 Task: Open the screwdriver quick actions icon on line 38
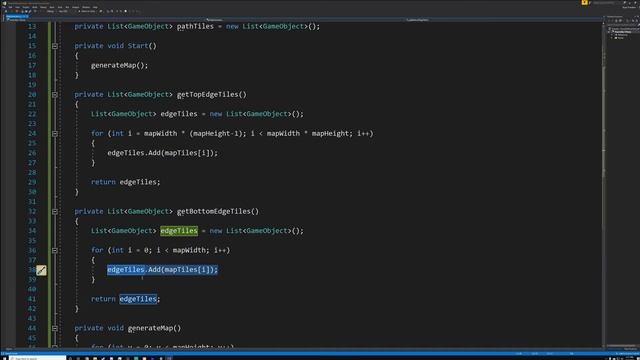click(x=41, y=270)
